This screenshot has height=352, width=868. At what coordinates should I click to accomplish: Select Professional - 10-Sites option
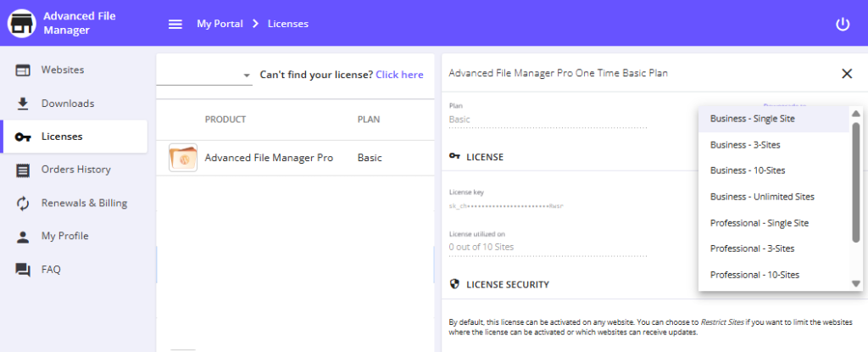point(774,275)
